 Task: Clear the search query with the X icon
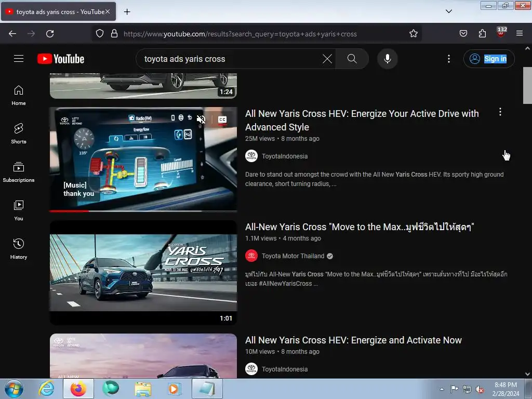[x=327, y=59]
